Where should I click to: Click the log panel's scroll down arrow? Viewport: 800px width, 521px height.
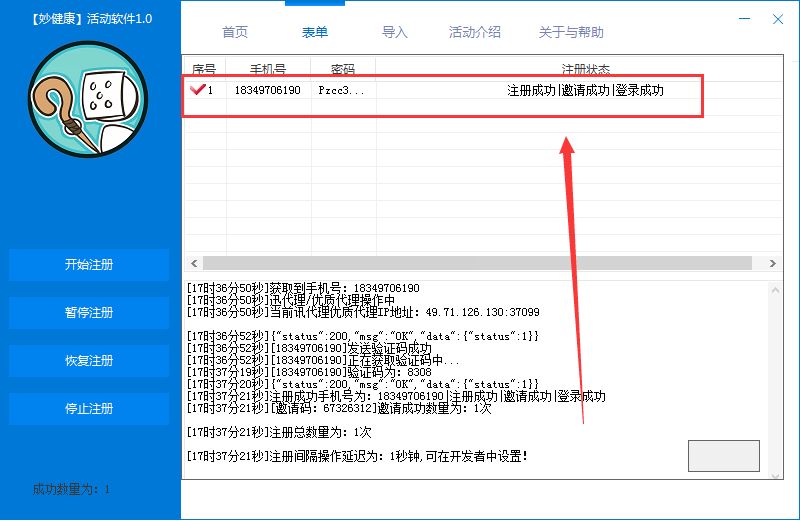[x=776, y=475]
